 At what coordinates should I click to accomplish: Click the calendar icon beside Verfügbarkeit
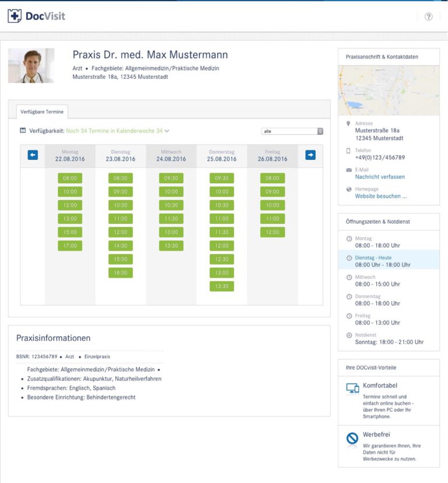23,131
